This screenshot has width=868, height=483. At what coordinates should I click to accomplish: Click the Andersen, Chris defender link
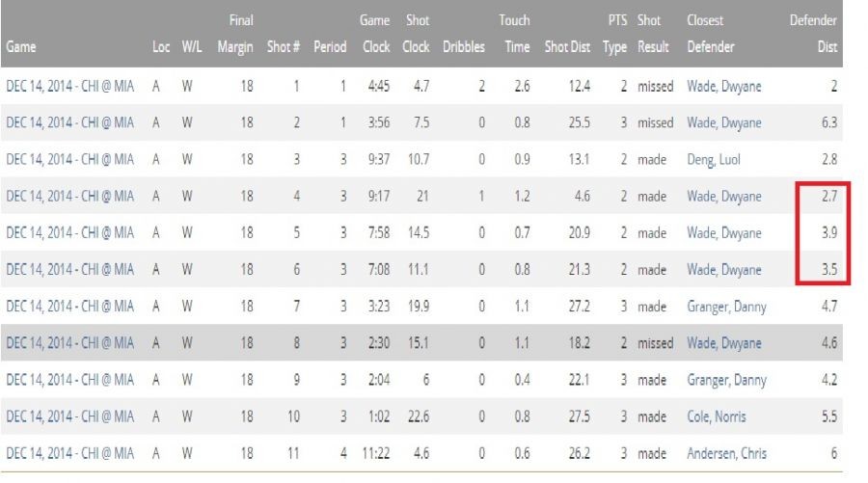tap(723, 453)
